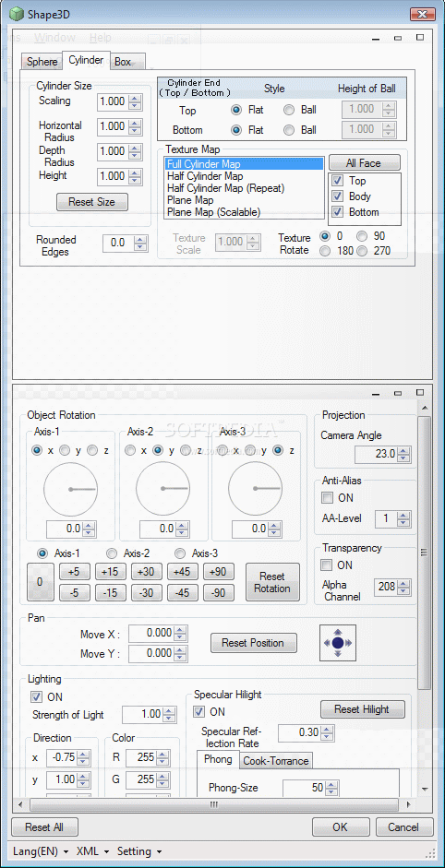Viewport: 445px width, 868px height.
Task: Set Texture Rotate to 270
Action: (x=362, y=251)
